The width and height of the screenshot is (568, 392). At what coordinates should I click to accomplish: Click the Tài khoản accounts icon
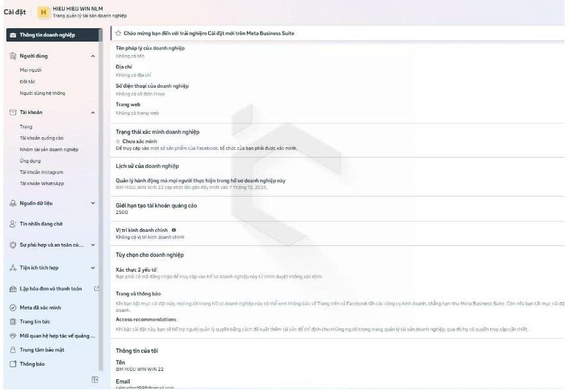13,112
